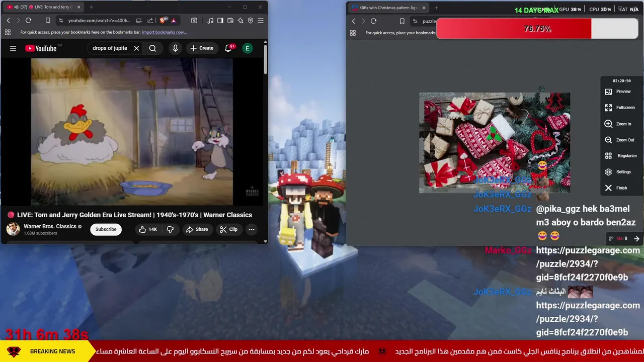This screenshot has width=644, height=362.
Task: Go back in the YouTube browser window
Action: click(x=8, y=21)
